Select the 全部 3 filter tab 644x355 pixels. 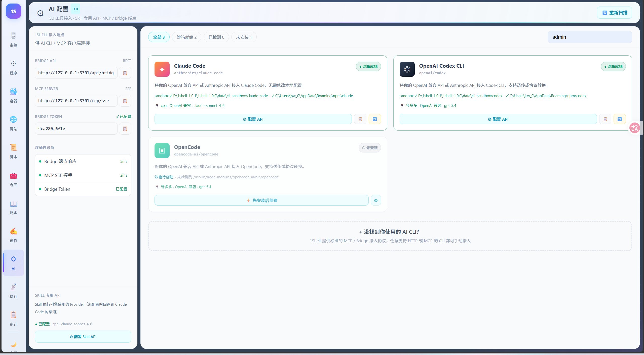159,37
